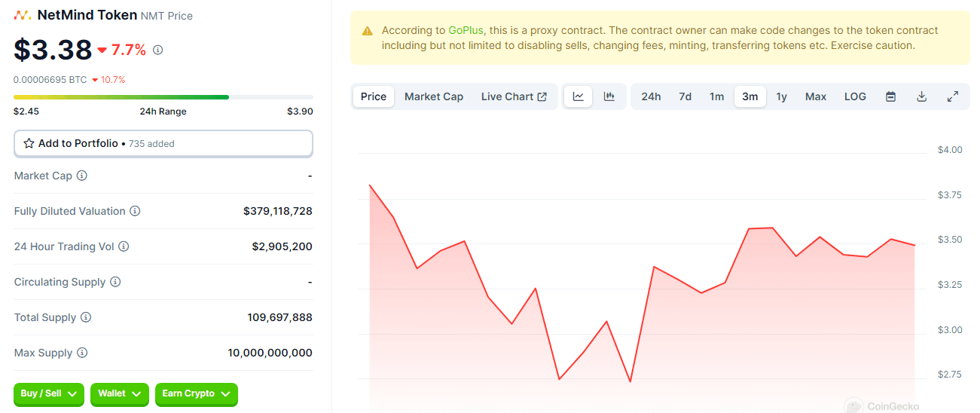Select the line chart view icon

579,96
